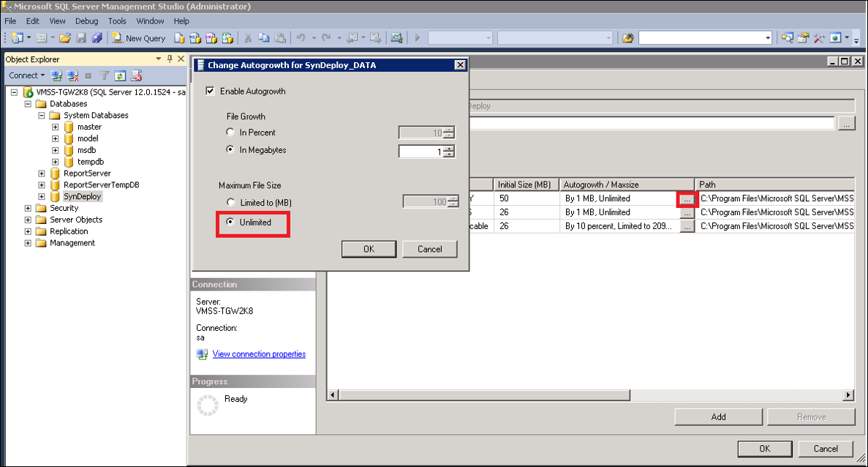Expand the Management folder
This screenshot has height=467, width=868.
[x=28, y=243]
